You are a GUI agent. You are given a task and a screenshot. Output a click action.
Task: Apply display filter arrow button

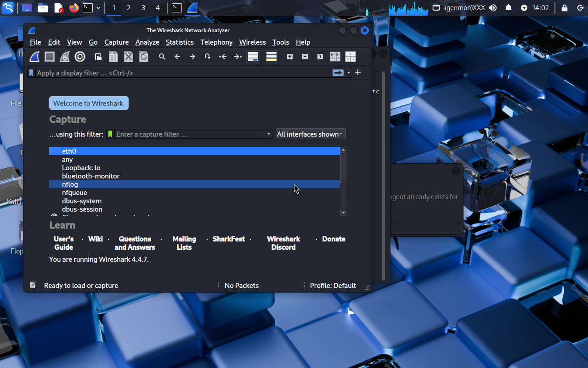[x=338, y=73]
